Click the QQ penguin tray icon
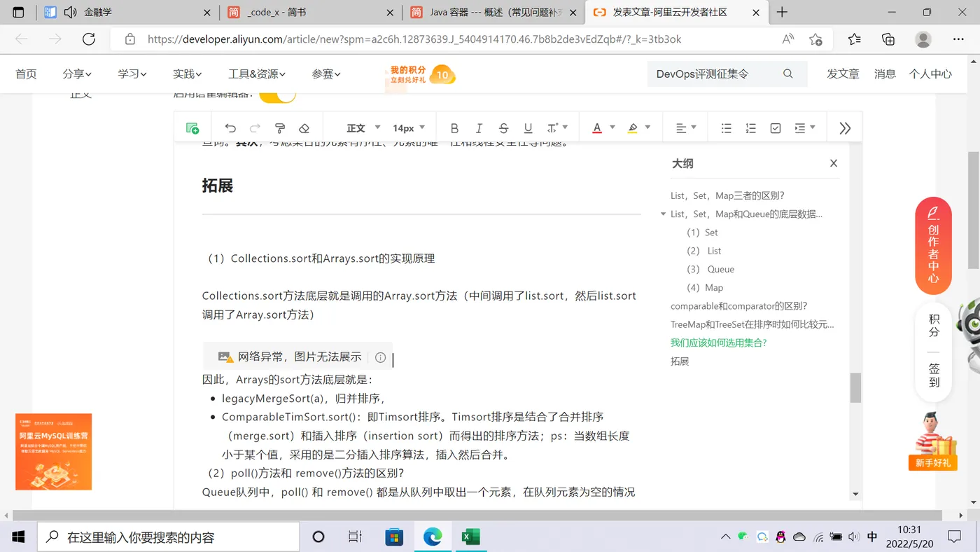The height and width of the screenshot is (552, 980). pyautogui.click(x=780, y=537)
